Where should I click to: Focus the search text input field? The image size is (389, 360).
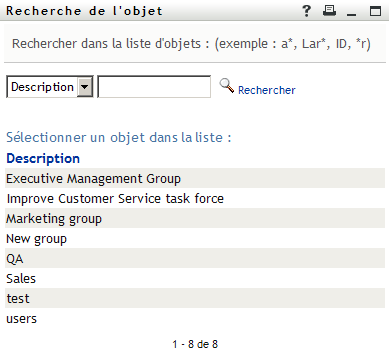click(x=154, y=87)
